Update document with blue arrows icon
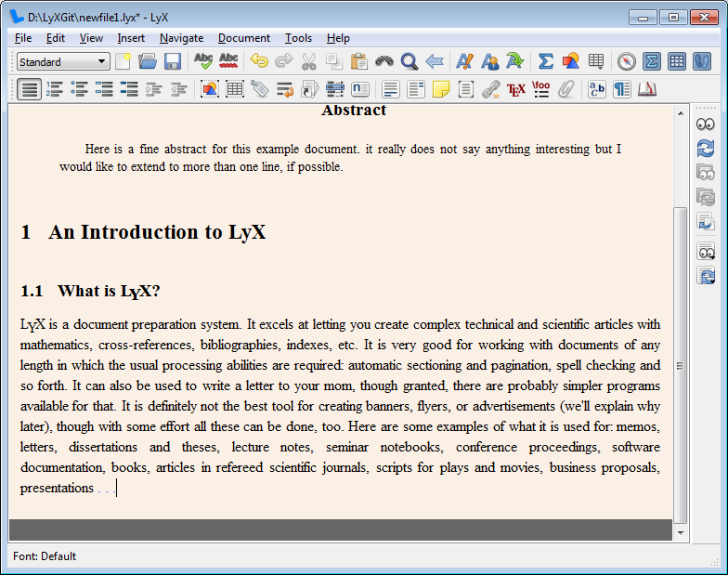This screenshot has width=728, height=575. [x=706, y=149]
